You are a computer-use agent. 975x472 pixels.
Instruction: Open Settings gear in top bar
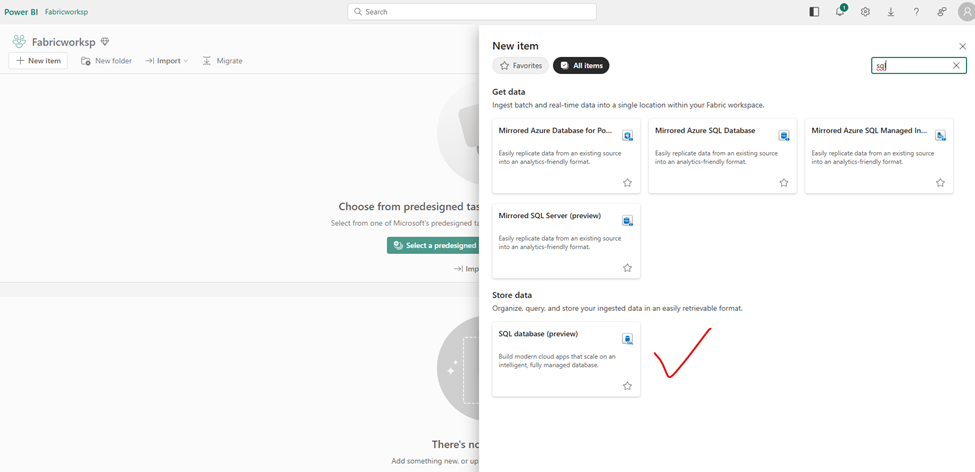pos(865,12)
